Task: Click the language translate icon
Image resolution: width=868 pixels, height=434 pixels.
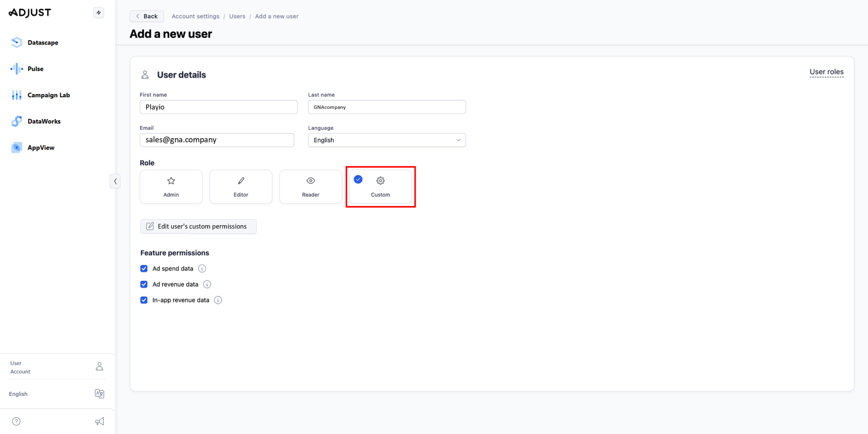Action: point(100,394)
